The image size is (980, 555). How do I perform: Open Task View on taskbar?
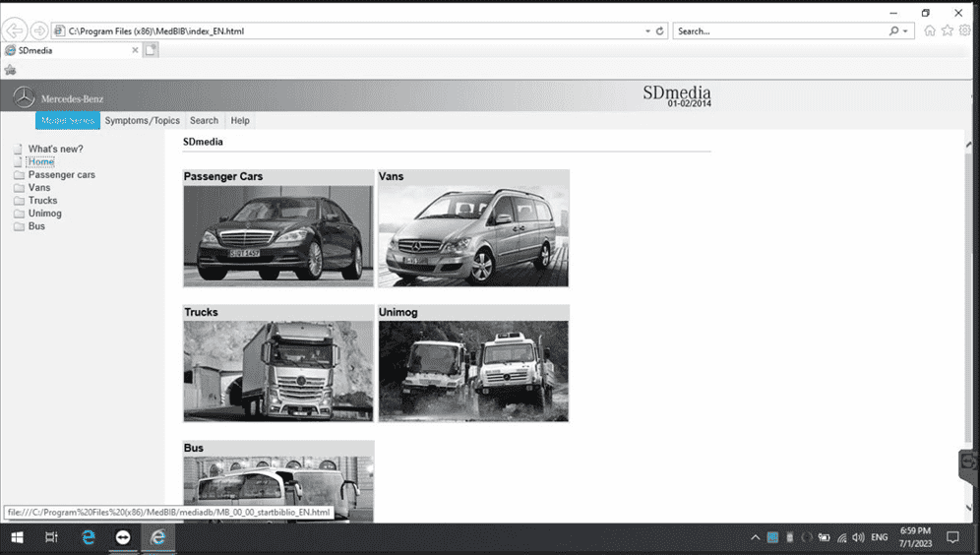(51, 537)
